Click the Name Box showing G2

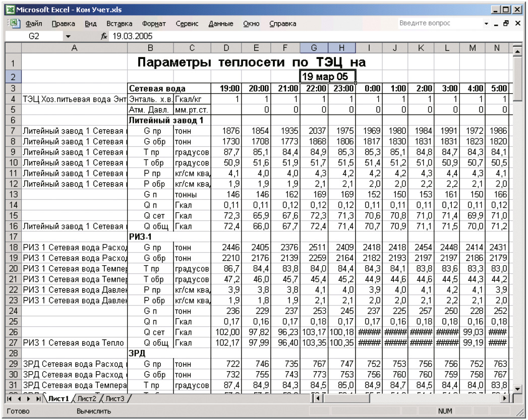tap(34, 36)
